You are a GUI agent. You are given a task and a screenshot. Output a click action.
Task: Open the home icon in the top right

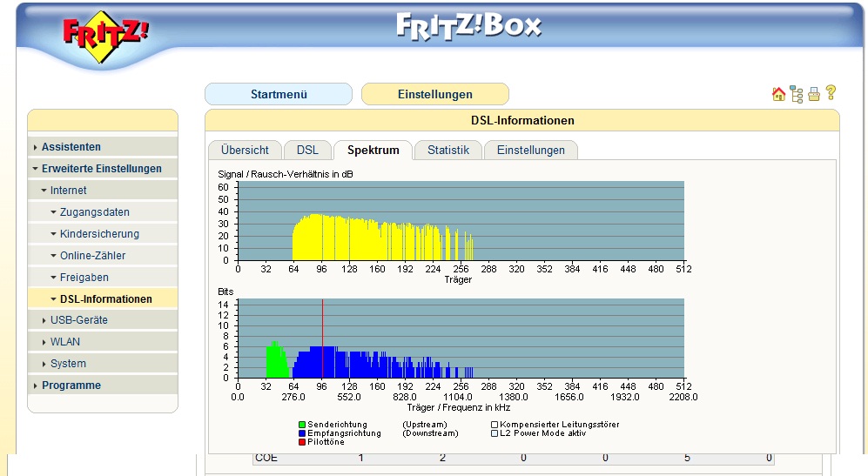coord(779,94)
